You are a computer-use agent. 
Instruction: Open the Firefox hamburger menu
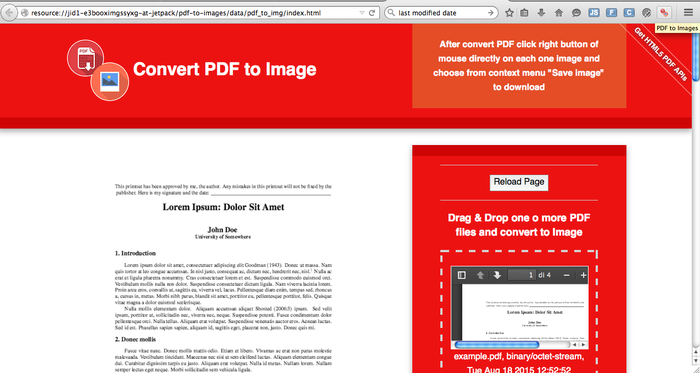(x=688, y=13)
